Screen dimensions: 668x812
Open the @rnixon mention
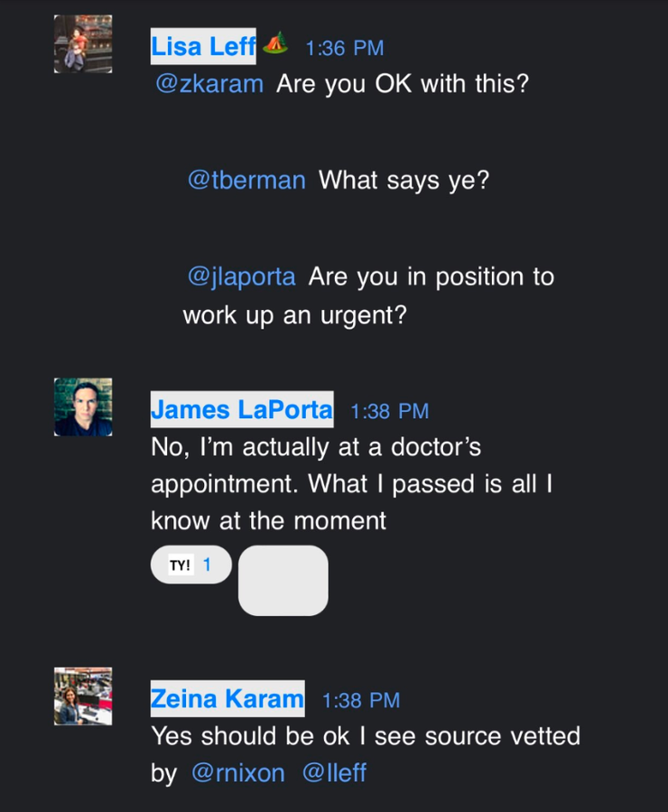238,773
